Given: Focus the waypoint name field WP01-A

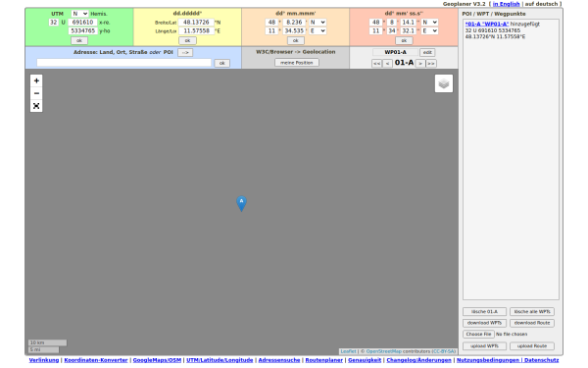Looking at the screenshot, I should pyautogui.click(x=395, y=52).
